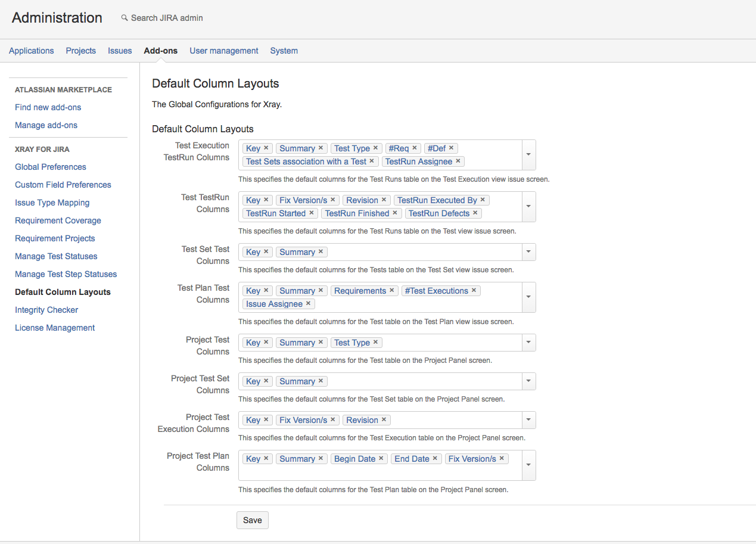Select Default Column Layouts in sidebar

[63, 292]
